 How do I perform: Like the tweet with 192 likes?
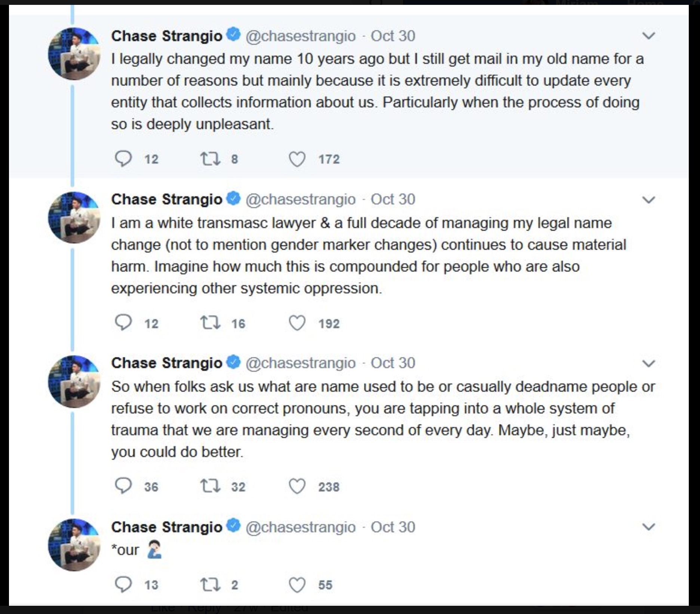(297, 323)
